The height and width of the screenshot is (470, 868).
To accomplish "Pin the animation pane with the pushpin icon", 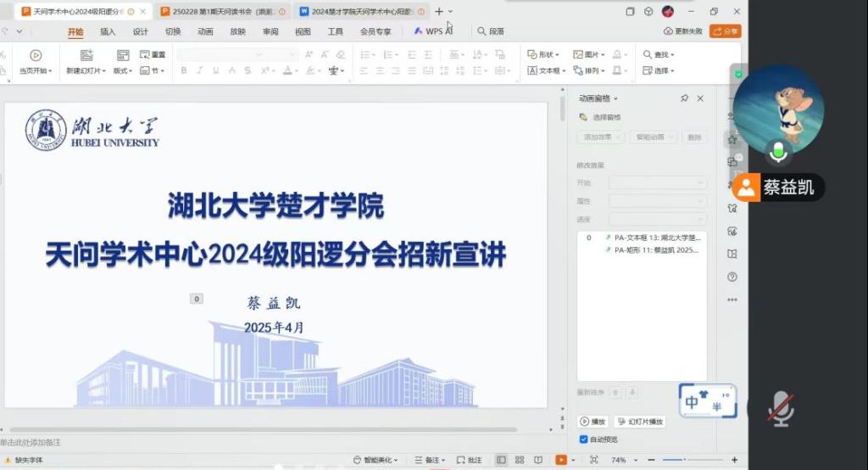I will coord(684,98).
